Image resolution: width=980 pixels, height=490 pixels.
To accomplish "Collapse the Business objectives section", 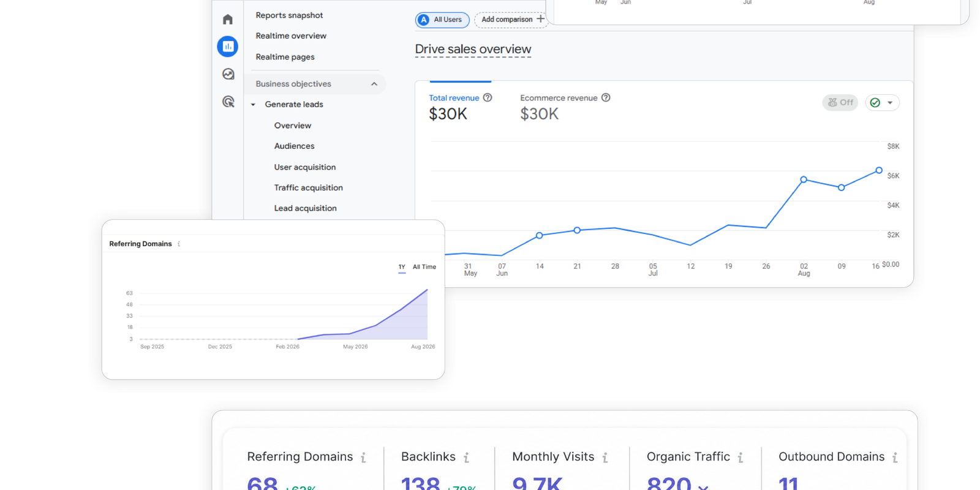I will (x=374, y=84).
